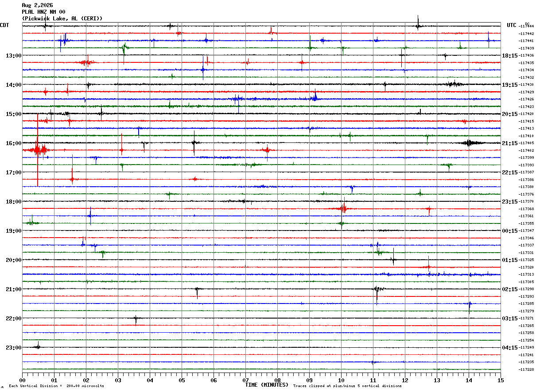Click the Traces clipped footer note

[x=347, y=386]
